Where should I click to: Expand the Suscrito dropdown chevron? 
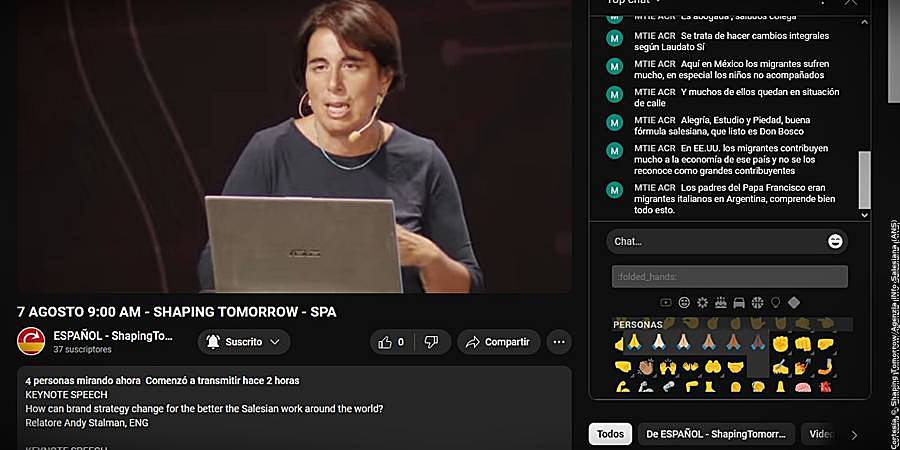coord(275,342)
